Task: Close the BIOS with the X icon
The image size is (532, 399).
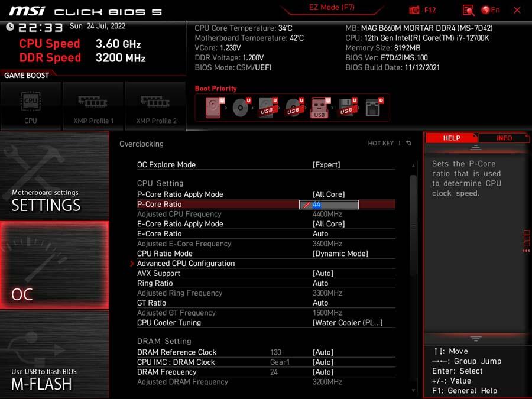Action: click(517, 10)
